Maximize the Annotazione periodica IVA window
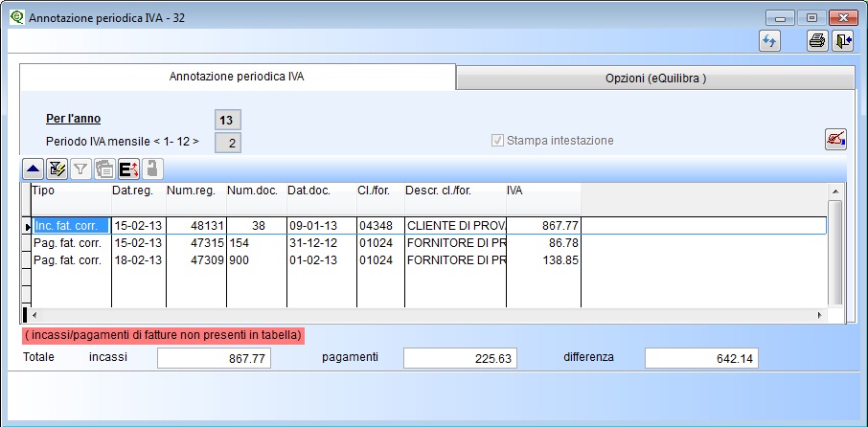The width and height of the screenshot is (868, 427). tap(812, 17)
